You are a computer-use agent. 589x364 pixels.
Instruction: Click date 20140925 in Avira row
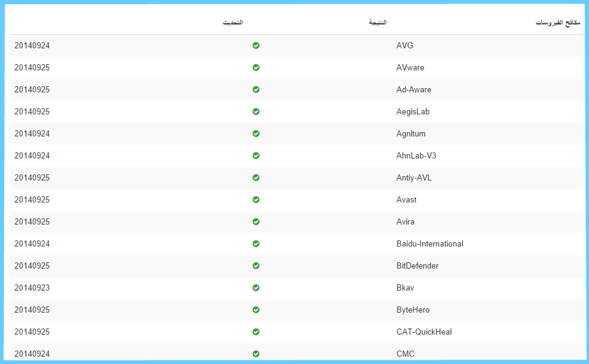(32, 222)
